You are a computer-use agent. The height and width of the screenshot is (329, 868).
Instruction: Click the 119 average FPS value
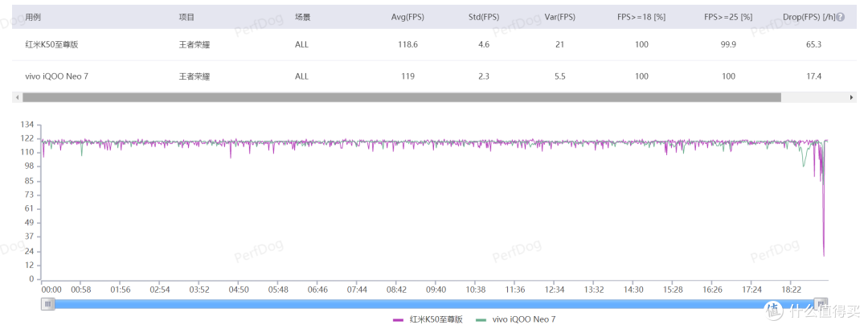408,76
